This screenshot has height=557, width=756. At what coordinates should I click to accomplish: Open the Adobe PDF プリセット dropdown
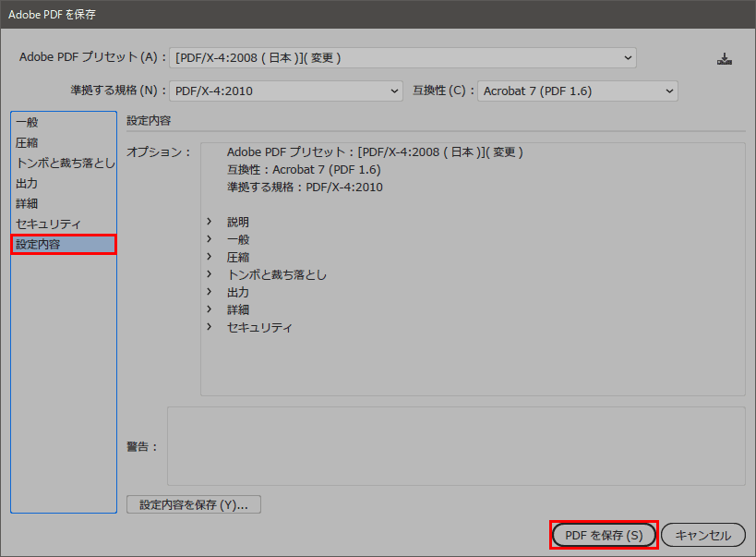pos(402,58)
